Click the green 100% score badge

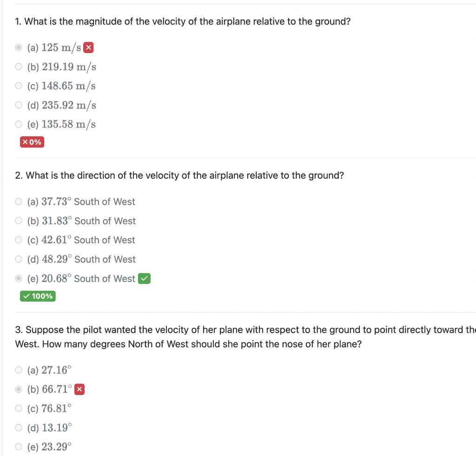pyautogui.click(x=38, y=296)
